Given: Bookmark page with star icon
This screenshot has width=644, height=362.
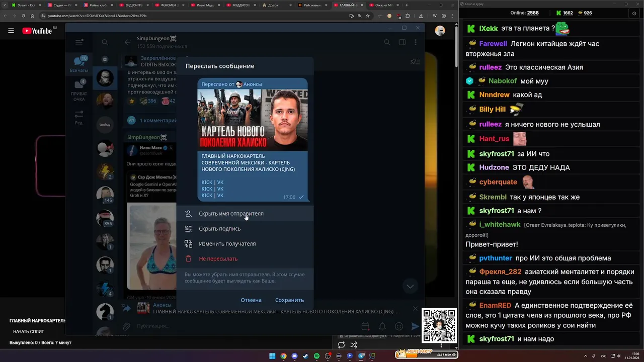Looking at the screenshot, I should coord(368,16).
